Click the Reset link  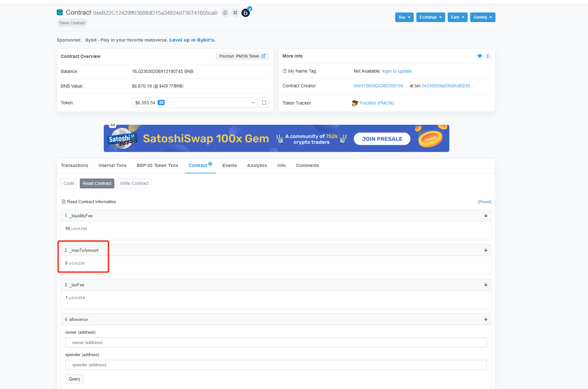click(484, 202)
